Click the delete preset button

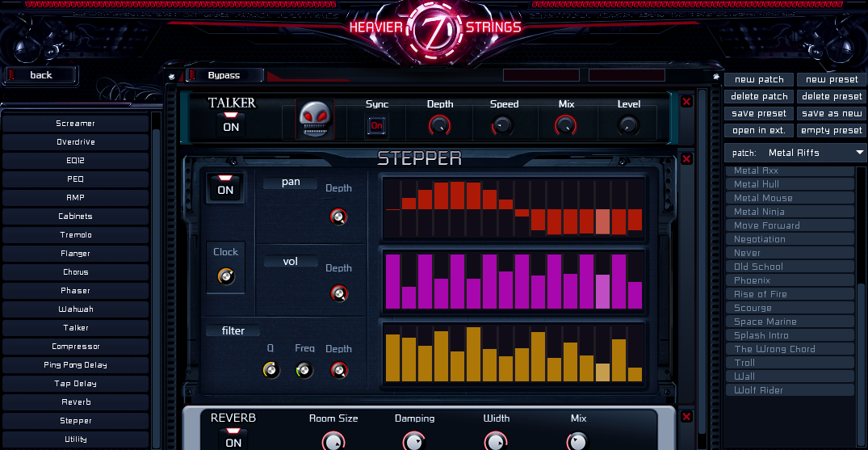(x=832, y=96)
